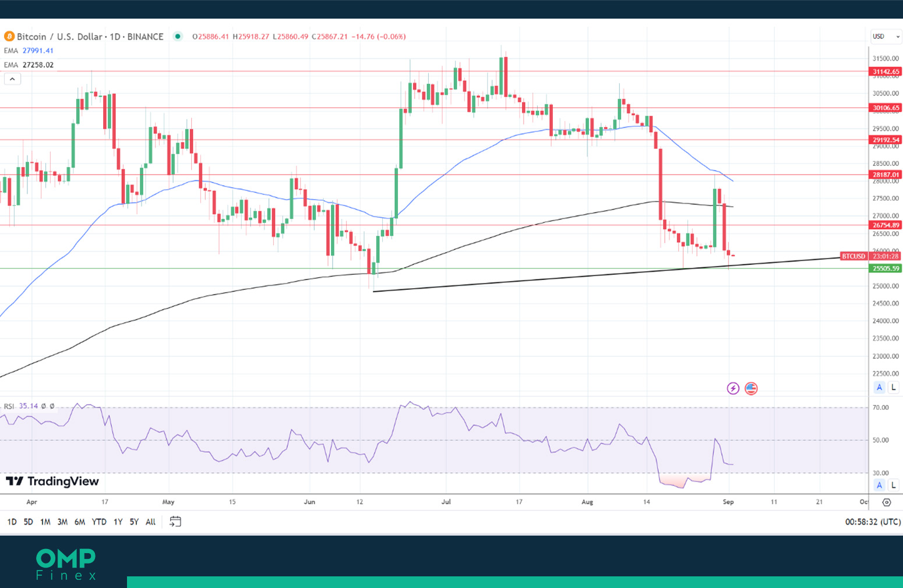Screen dimensions: 903x588
Task: Click the 26754.89 price label
Action: (x=886, y=225)
